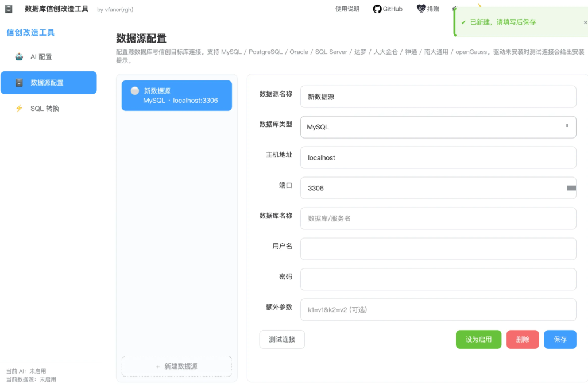Click the port number stepper control

[x=571, y=188]
